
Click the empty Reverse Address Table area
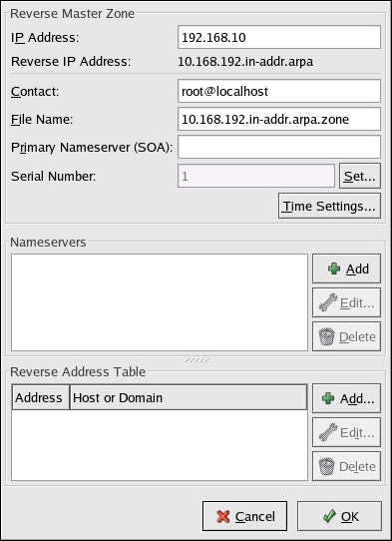pyautogui.click(x=160, y=445)
